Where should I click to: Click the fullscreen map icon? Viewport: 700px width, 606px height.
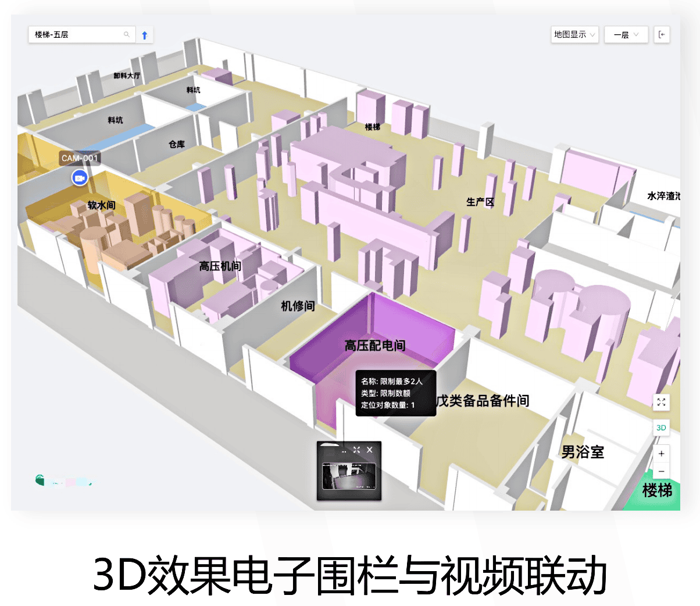(x=661, y=402)
